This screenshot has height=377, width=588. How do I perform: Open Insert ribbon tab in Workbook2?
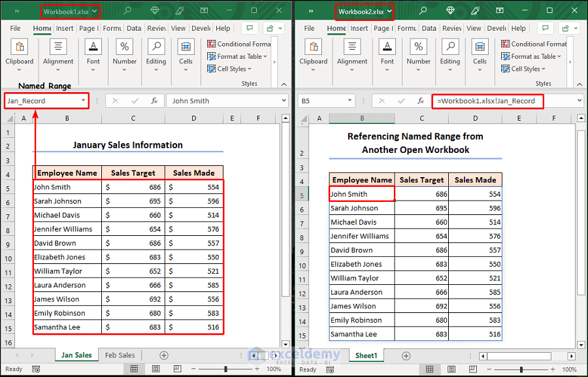click(x=359, y=28)
